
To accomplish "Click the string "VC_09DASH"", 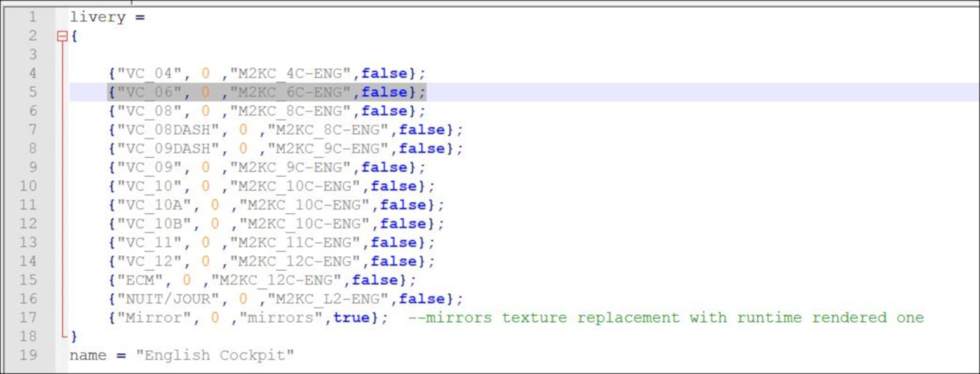I will (x=168, y=148).
